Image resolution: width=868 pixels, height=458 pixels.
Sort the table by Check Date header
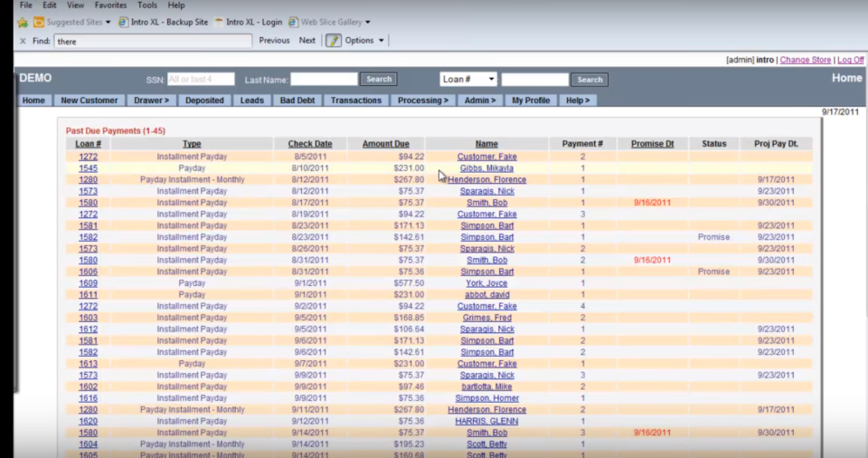[x=310, y=144]
